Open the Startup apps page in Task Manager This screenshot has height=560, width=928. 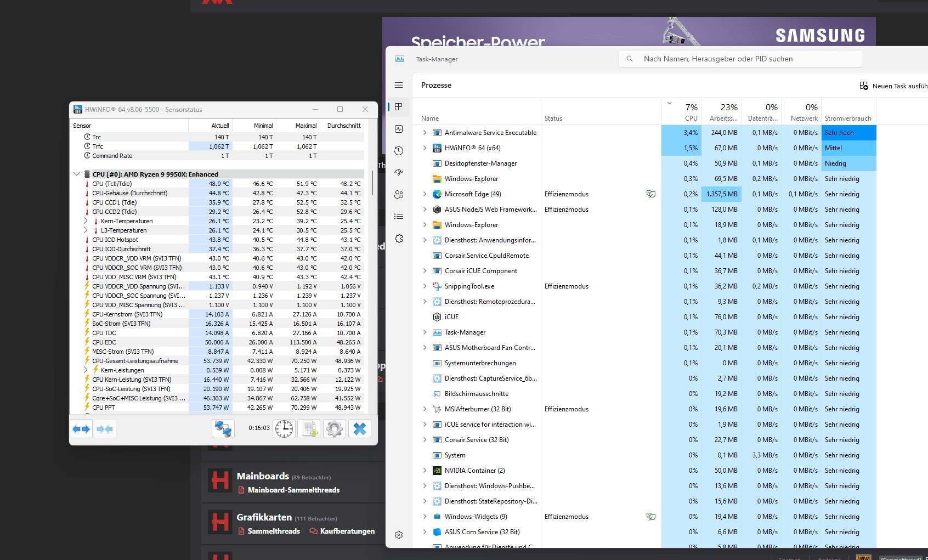pyautogui.click(x=399, y=173)
